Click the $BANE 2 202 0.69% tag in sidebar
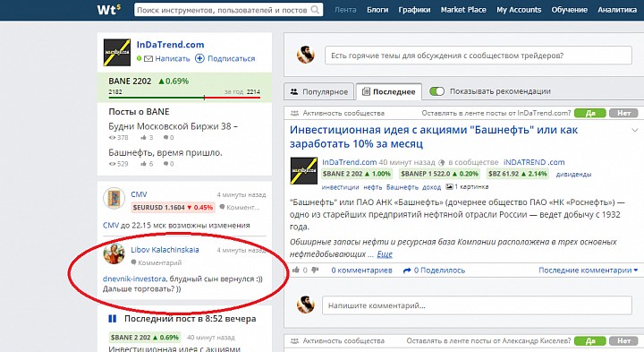This screenshot has width=644, height=352. point(145,337)
